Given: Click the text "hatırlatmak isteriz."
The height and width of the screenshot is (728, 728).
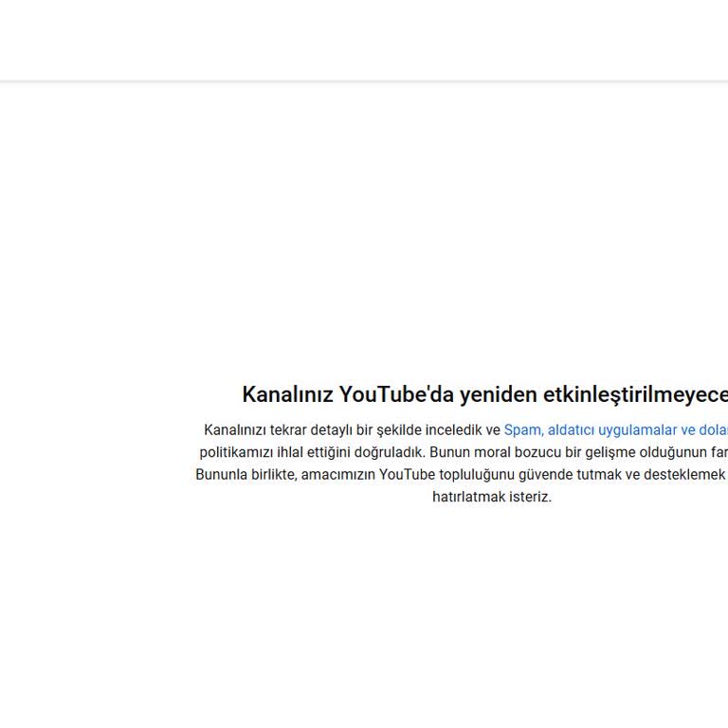Looking at the screenshot, I should point(492,497).
